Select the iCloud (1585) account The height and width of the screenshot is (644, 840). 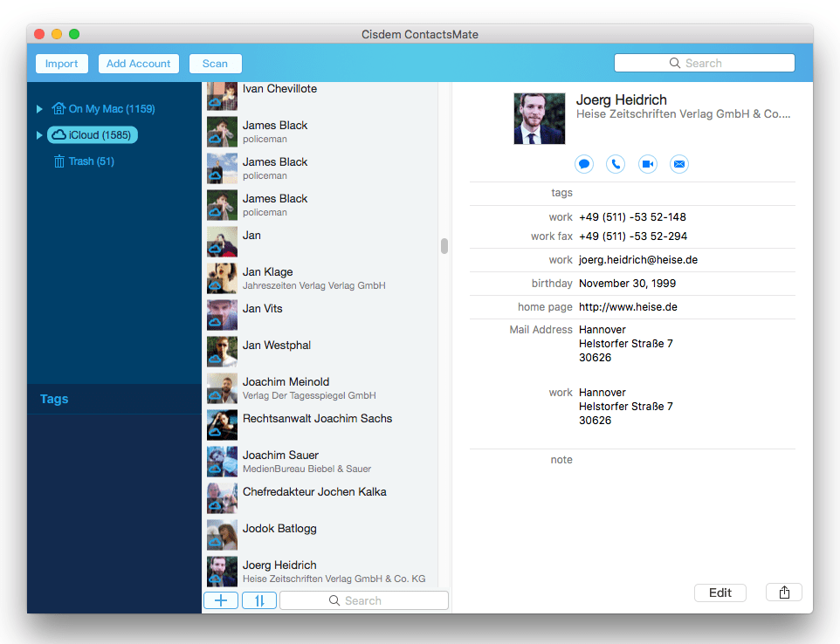pos(92,134)
